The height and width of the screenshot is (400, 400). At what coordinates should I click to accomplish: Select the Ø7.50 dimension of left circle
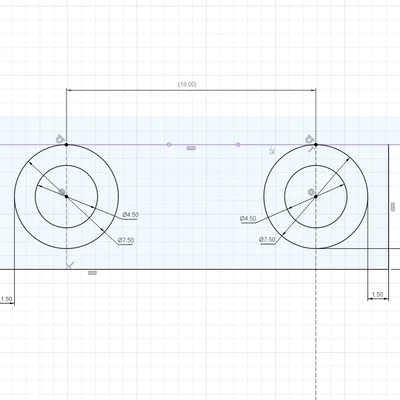pos(126,240)
